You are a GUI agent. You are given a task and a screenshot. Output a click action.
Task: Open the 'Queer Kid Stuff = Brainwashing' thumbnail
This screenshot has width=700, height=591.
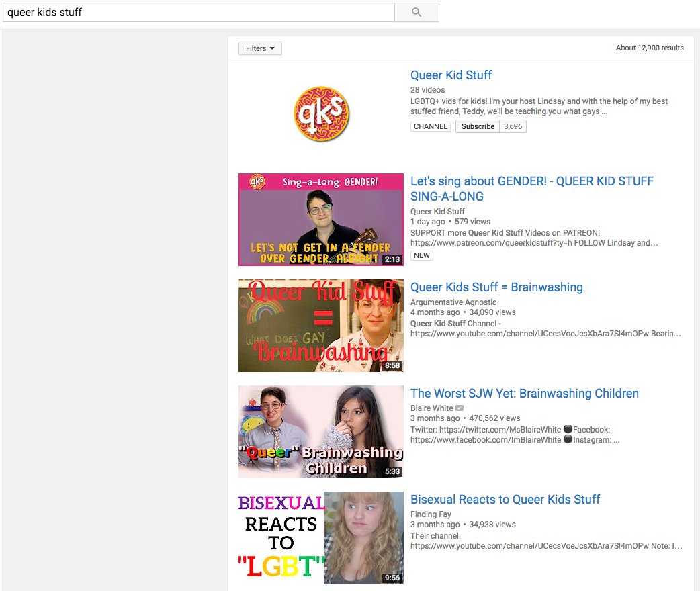(321, 326)
